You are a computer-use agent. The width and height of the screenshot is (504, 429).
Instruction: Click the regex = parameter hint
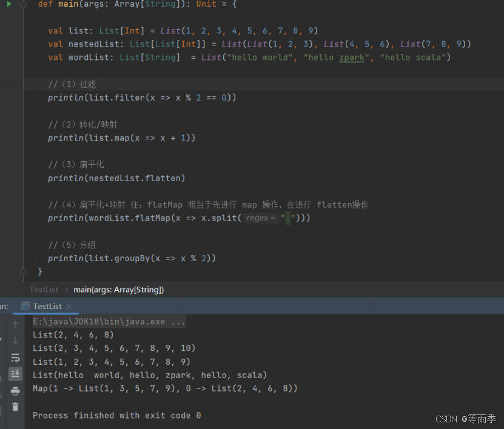tap(261, 218)
